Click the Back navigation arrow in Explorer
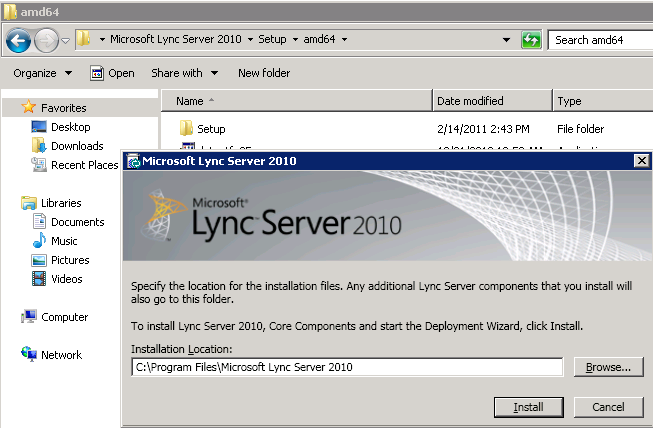653x428 pixels. [x=18, y=40]
